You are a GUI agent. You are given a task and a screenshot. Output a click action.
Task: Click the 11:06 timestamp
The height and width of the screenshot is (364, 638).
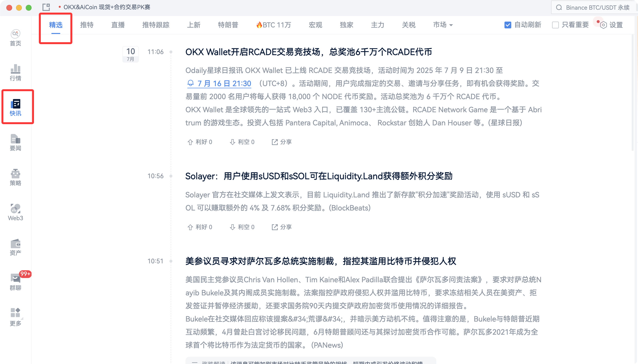click(x=155, y=52)
